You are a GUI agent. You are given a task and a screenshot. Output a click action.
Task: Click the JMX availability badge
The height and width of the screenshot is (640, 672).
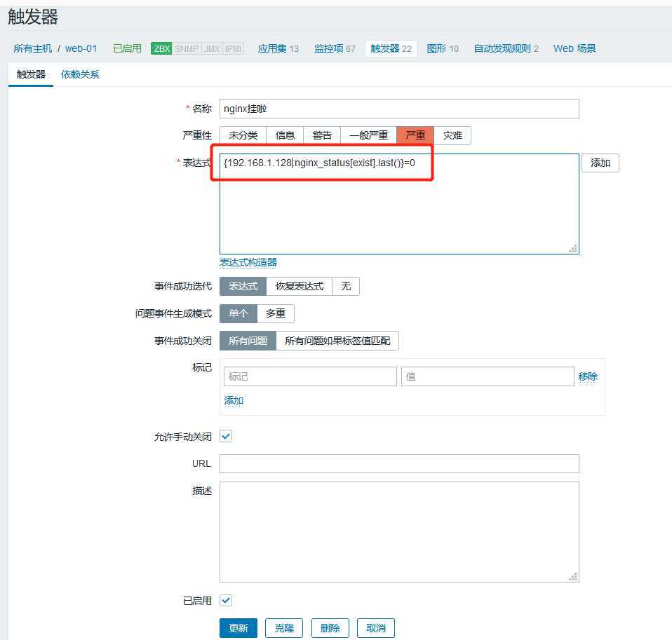pos(212,48)
